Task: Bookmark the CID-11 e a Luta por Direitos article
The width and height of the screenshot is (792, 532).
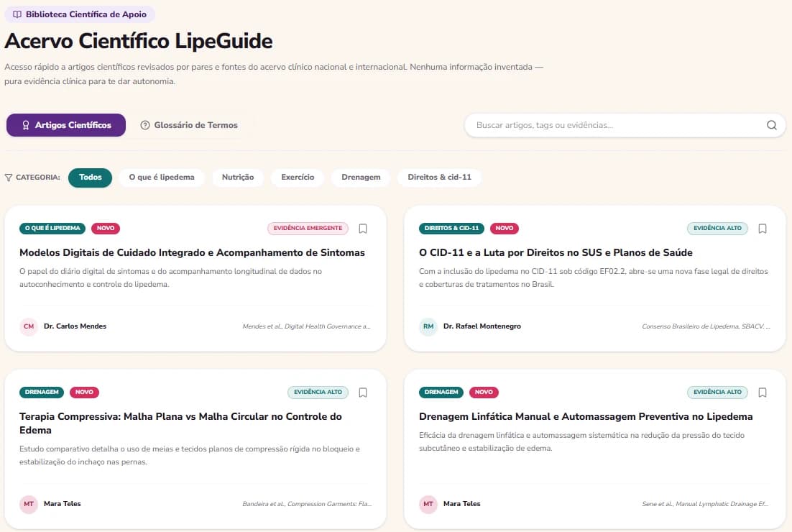Action: 763,229
